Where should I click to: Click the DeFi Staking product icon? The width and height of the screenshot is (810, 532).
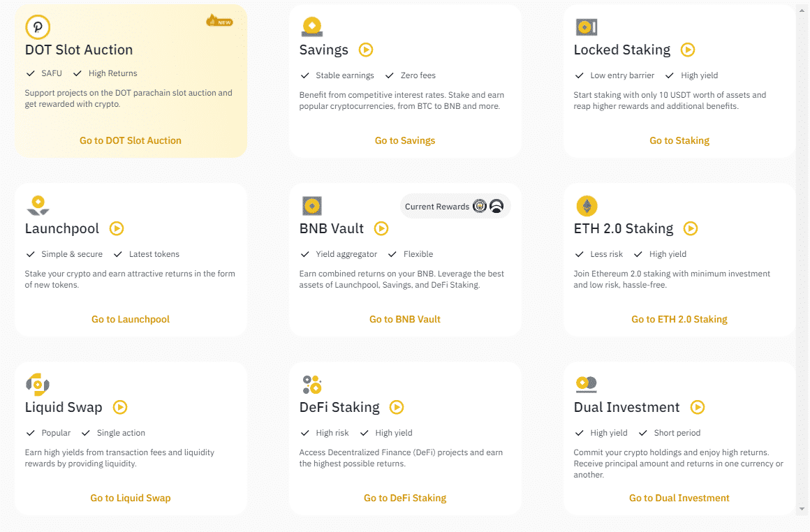(x=311, y=384)
